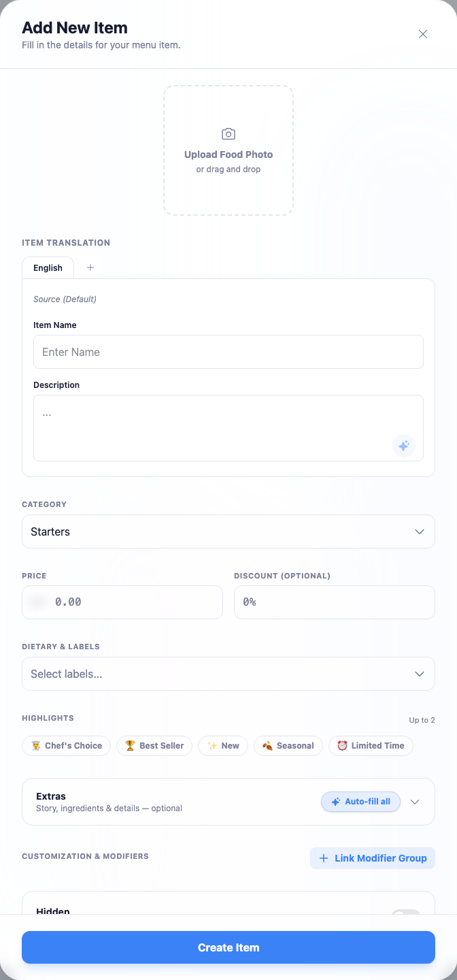The height and width of the screenshot is (980, 457).
Task: Click the camera icon to upload a food photo
Action: [x=228, y=134]
